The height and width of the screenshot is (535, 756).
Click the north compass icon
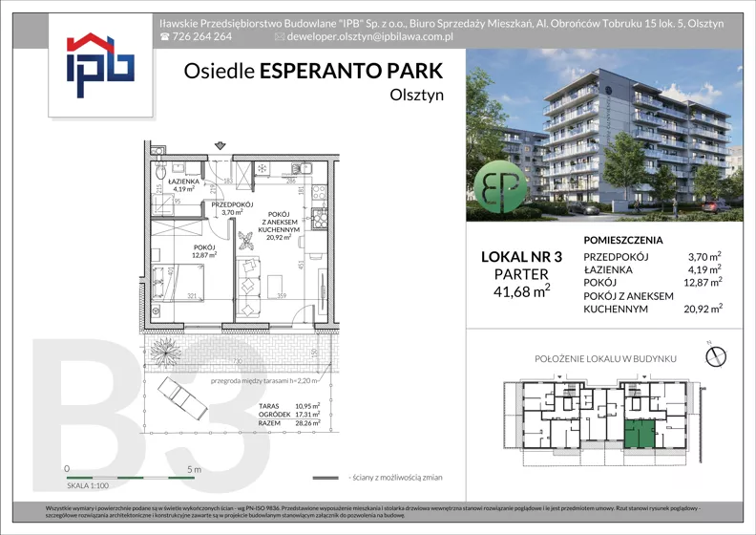coord(716,356)
